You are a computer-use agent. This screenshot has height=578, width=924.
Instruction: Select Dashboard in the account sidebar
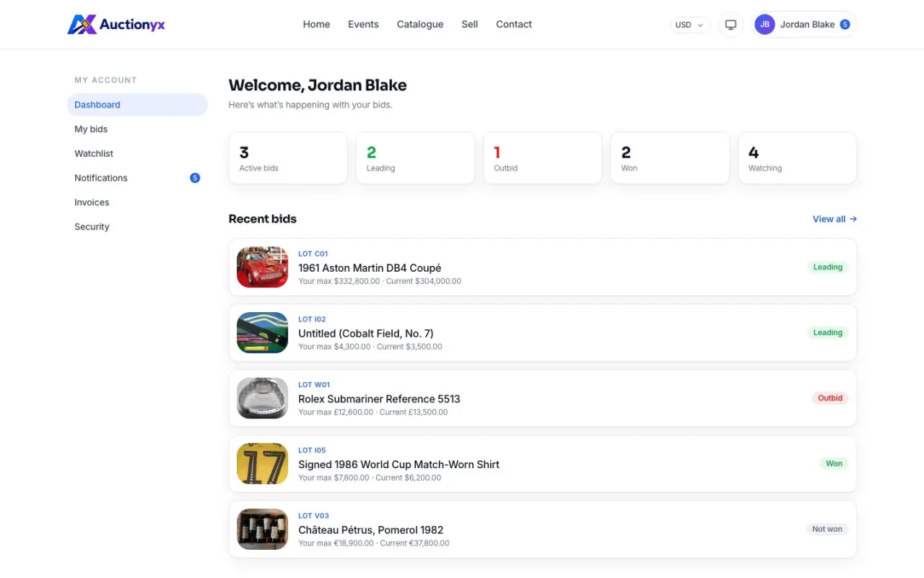click(137, 105)
